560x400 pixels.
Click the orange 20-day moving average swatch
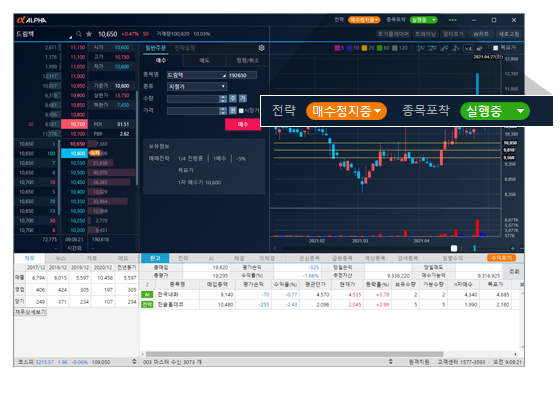(364, 48)
